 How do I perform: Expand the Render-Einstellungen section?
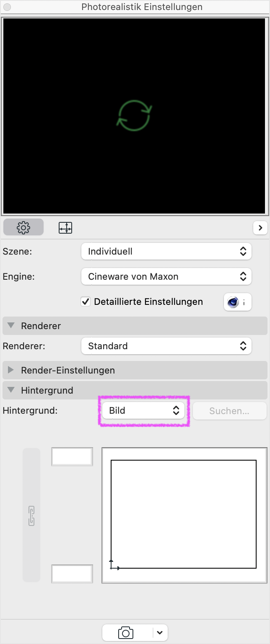135,370
